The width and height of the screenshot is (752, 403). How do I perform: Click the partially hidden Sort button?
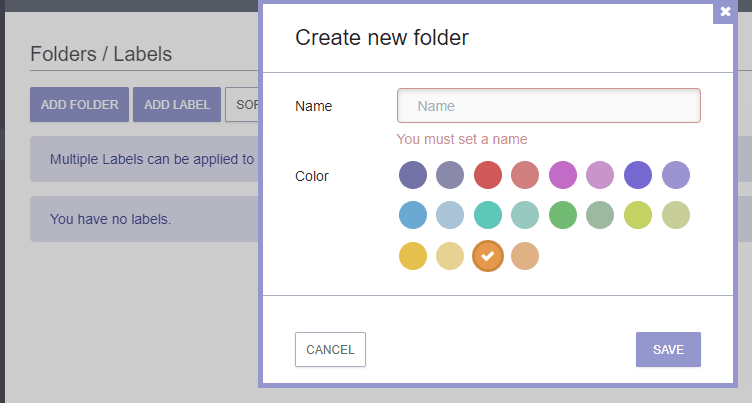(x=242, y=104)
